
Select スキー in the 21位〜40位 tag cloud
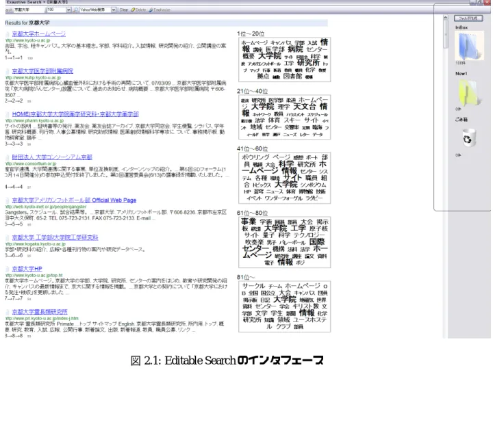292,120
